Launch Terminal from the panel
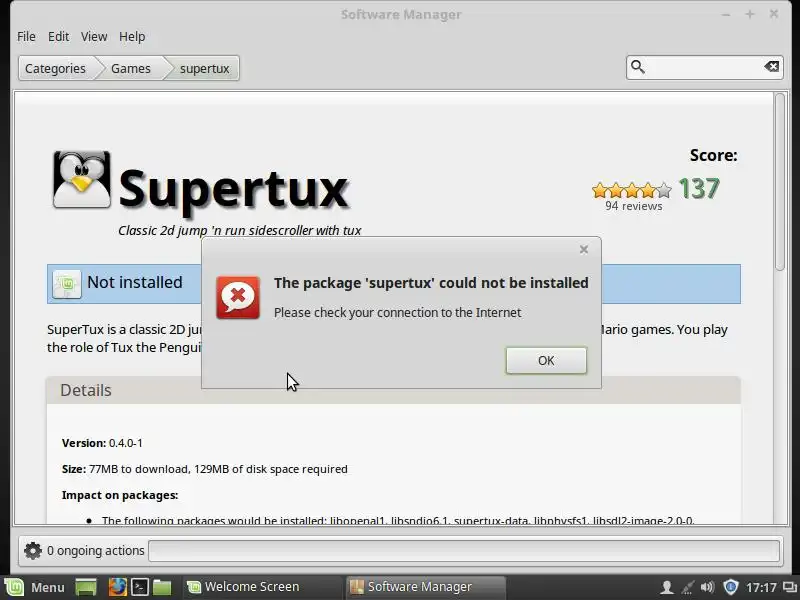The image size is (800, 600). pos(140,587)
